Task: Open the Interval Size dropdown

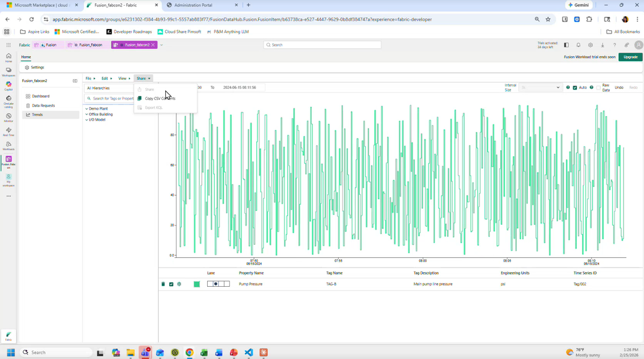Action: click(539, 88)
